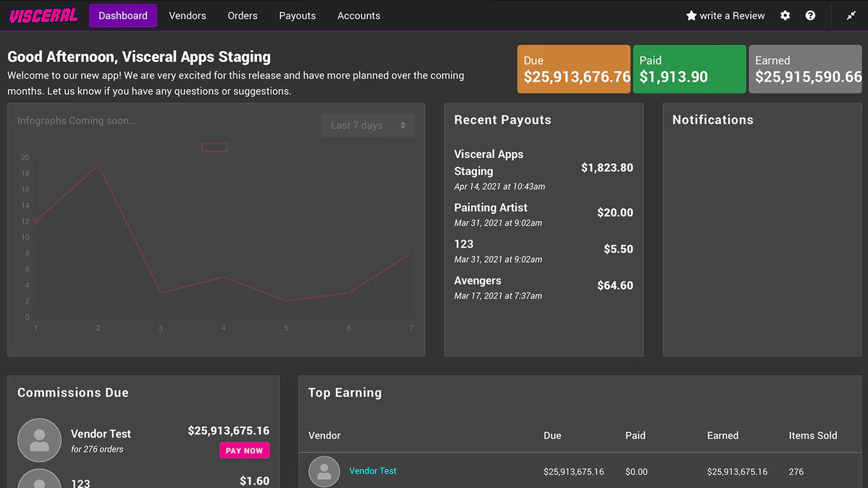Click Vendor Test's avatar in Top Earning table
Image resolution: width=868 pixels, height=488 pixels.
(x=324, y=471)
